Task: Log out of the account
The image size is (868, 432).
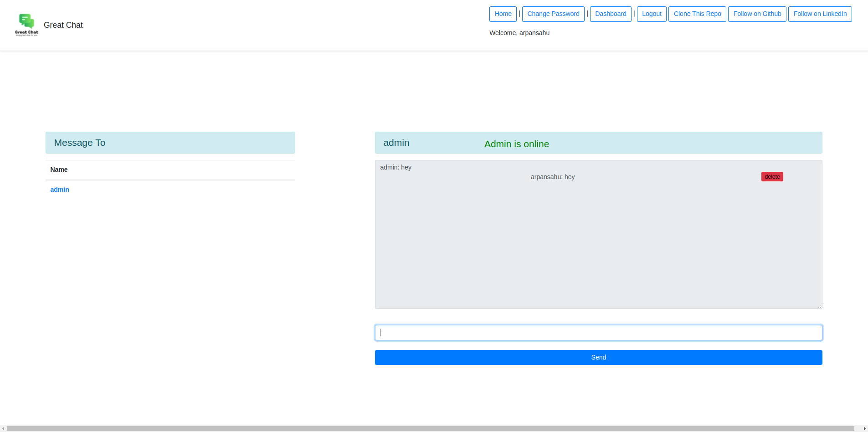Action: [x=651, y=14]
